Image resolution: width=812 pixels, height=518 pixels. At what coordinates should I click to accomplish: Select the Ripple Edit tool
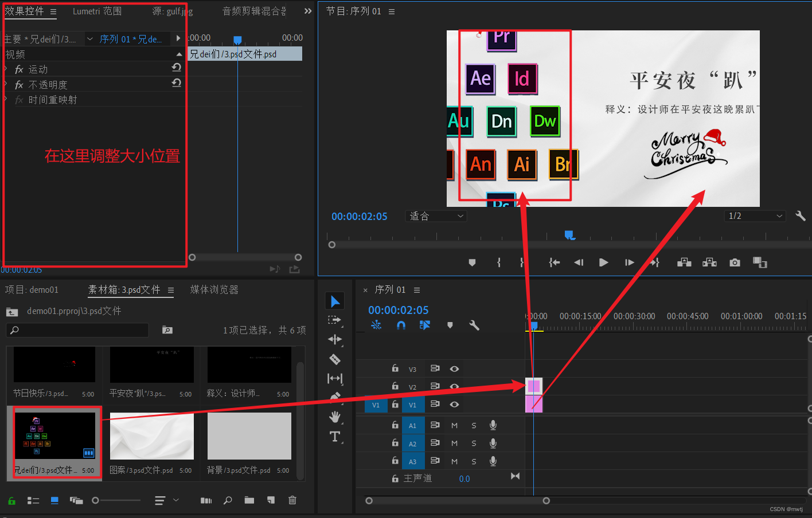click(x=335, y=339)
